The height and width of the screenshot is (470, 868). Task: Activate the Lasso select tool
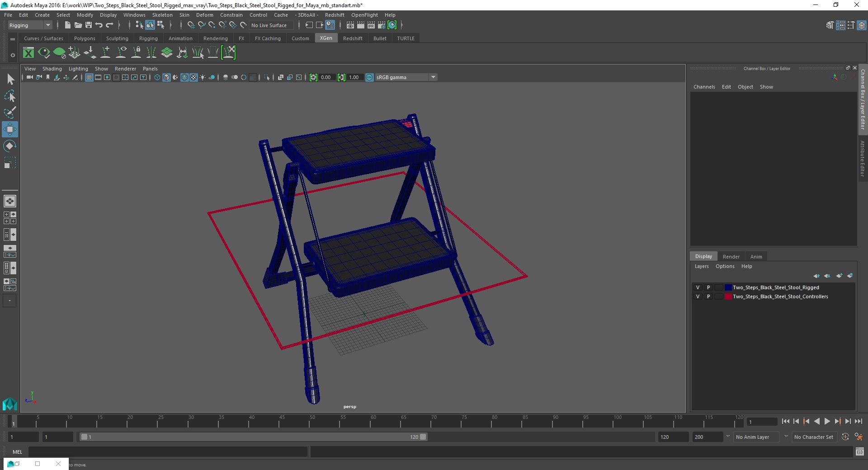[x=10, y=96]
